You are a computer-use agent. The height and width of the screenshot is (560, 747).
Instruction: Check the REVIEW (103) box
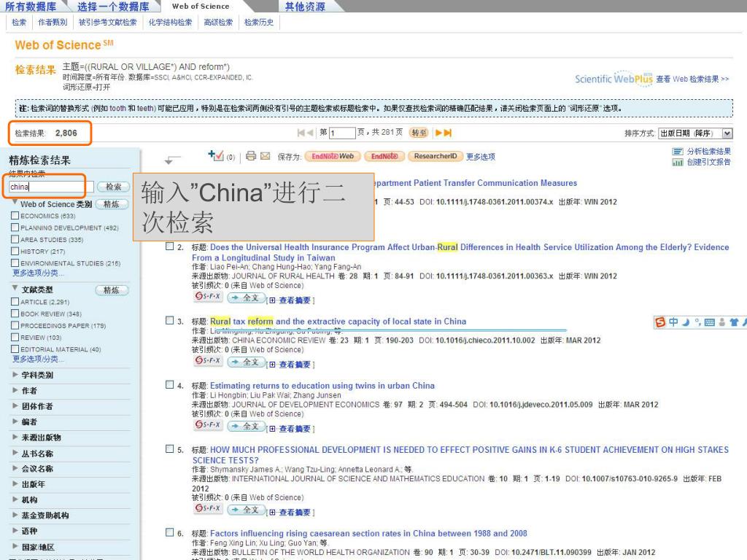point(15,337)
